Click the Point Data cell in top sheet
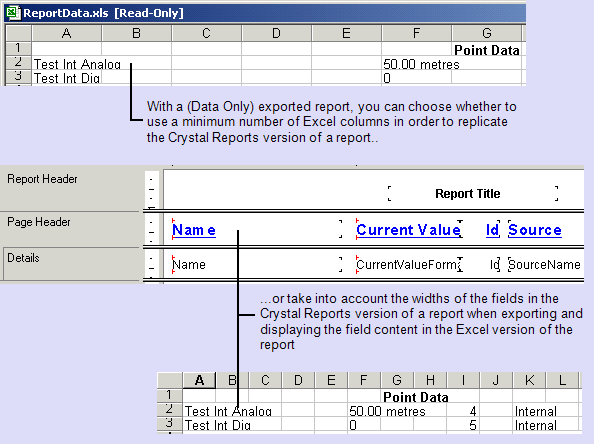 (487, 50)
